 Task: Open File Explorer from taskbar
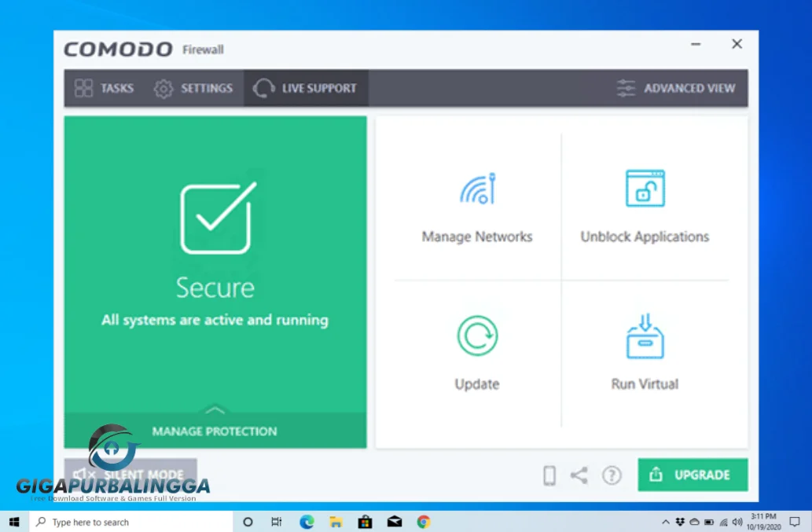click(x=336, y=522)
